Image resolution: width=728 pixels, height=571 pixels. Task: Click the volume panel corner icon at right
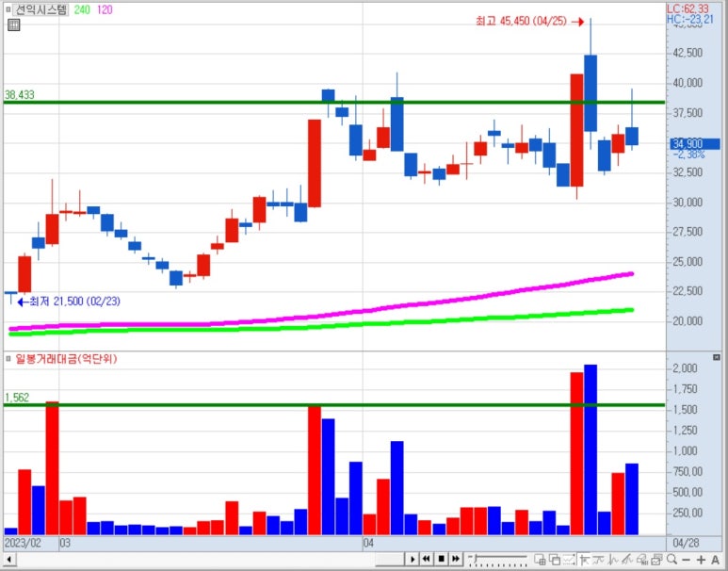(x=717, y=357)
